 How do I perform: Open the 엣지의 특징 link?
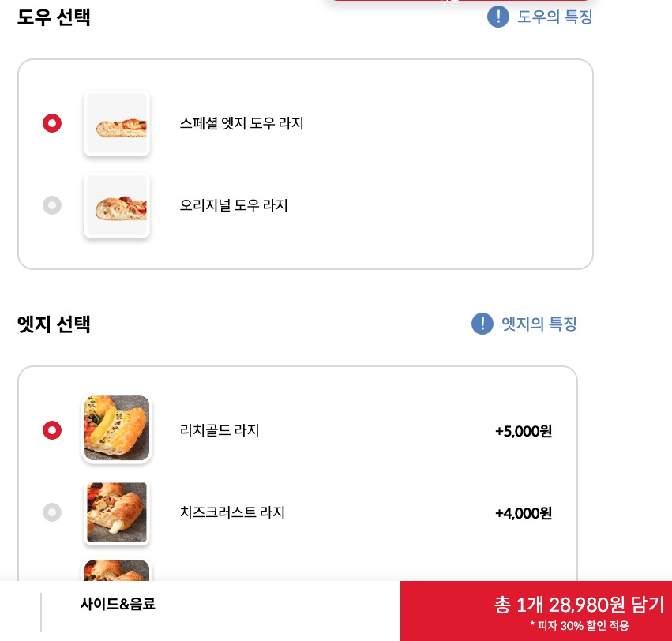coord(539,324)
